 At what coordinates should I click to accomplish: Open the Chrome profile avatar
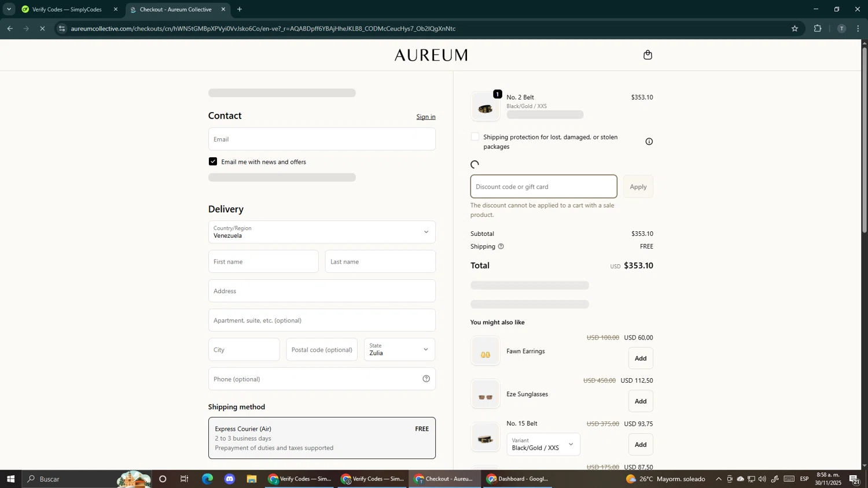pos(841,28)
